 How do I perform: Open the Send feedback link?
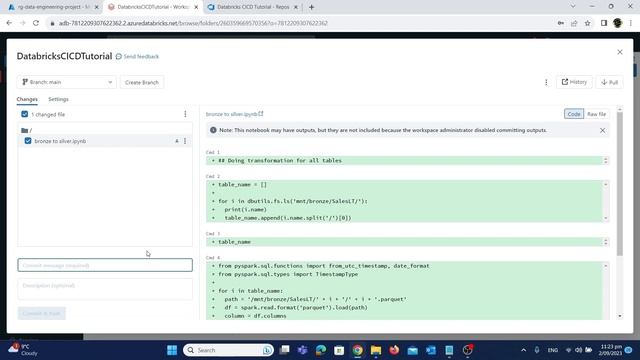[137, 56]
